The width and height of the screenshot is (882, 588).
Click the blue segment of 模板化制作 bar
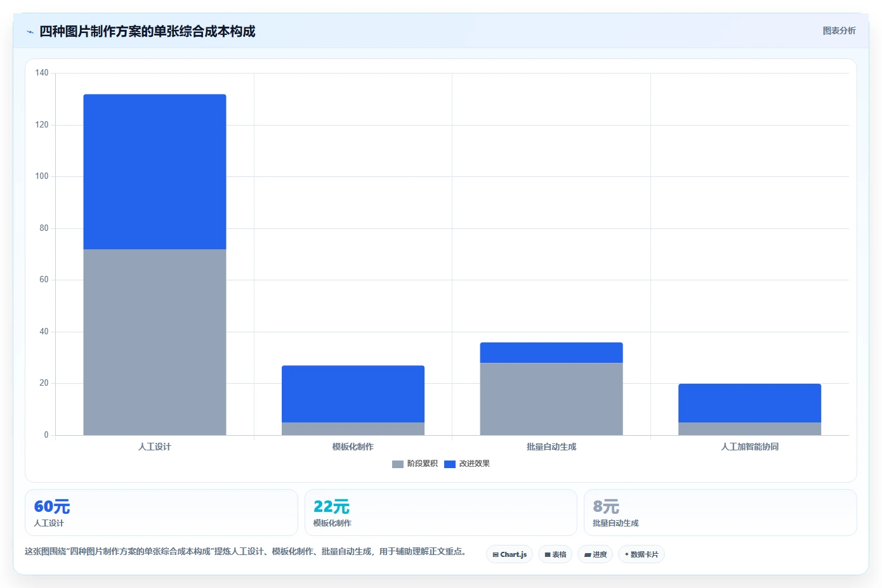pos(353,394)
